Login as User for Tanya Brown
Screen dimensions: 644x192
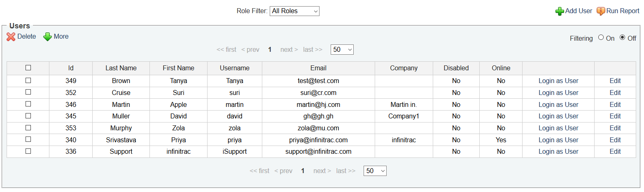[558, 81]
